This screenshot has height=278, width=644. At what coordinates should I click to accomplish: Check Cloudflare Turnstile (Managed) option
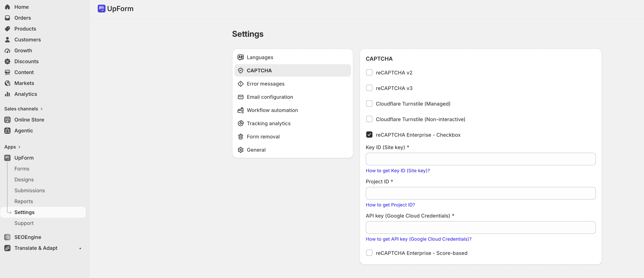(x=369, y=103)
